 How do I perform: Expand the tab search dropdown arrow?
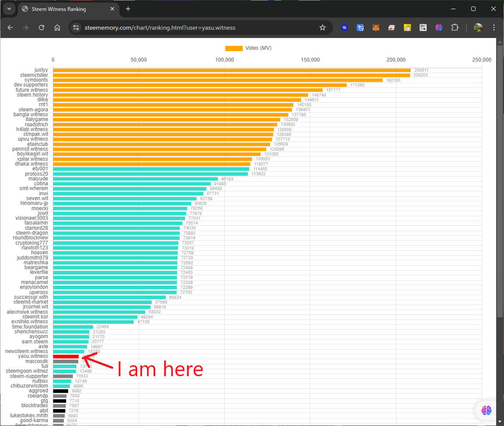click(x=9, y=9)
